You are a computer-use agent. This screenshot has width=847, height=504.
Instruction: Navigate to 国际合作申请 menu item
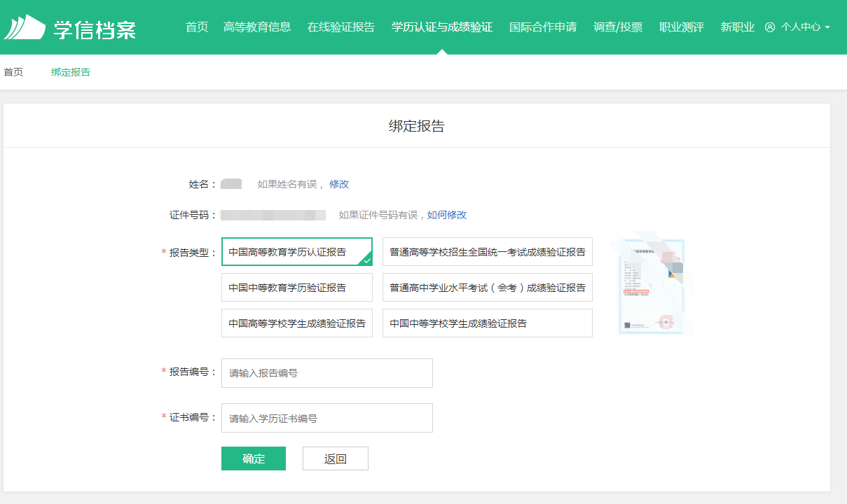point(543,27)
